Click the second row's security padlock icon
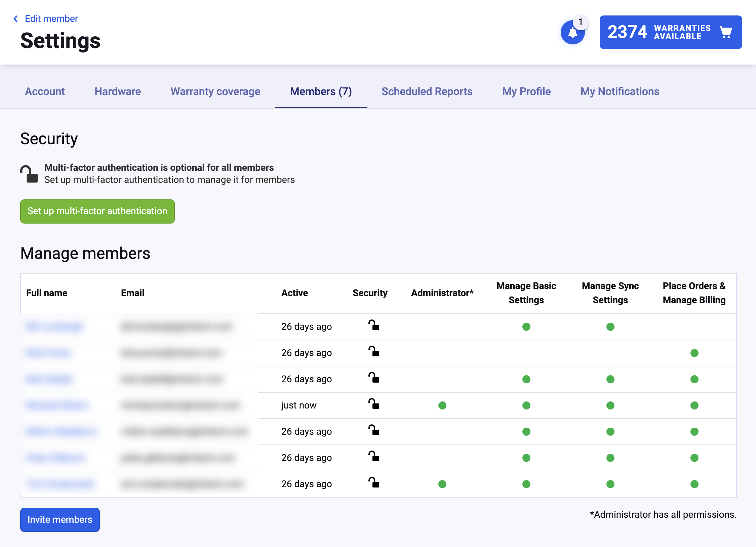 coord(374,352)
